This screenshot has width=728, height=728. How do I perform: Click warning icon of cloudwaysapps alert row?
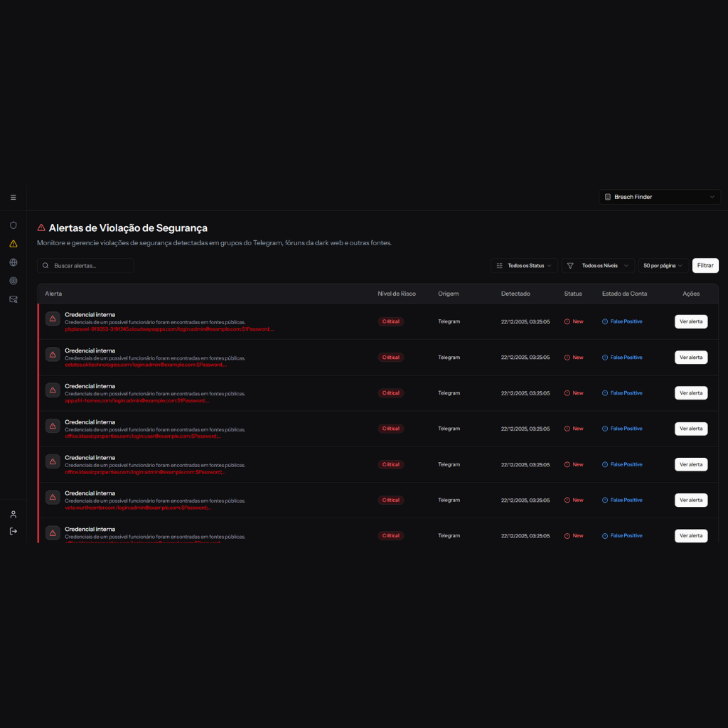click(53, 318)
